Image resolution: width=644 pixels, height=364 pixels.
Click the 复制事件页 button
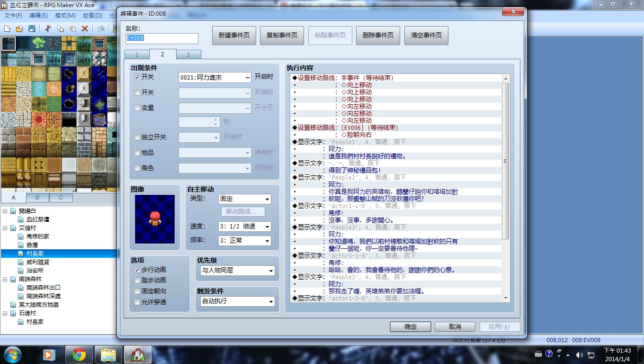click(282, 36)
